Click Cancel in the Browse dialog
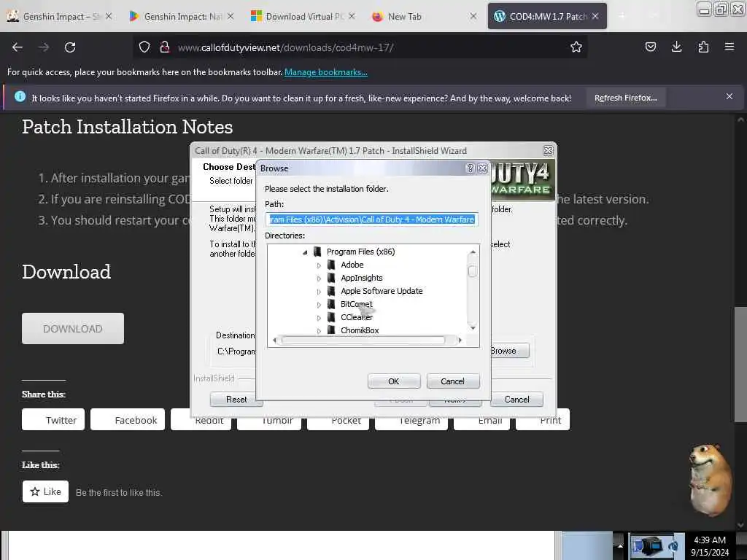Viewport: 747px width, 560px height. pyautogui.click(x=452, y=381)
